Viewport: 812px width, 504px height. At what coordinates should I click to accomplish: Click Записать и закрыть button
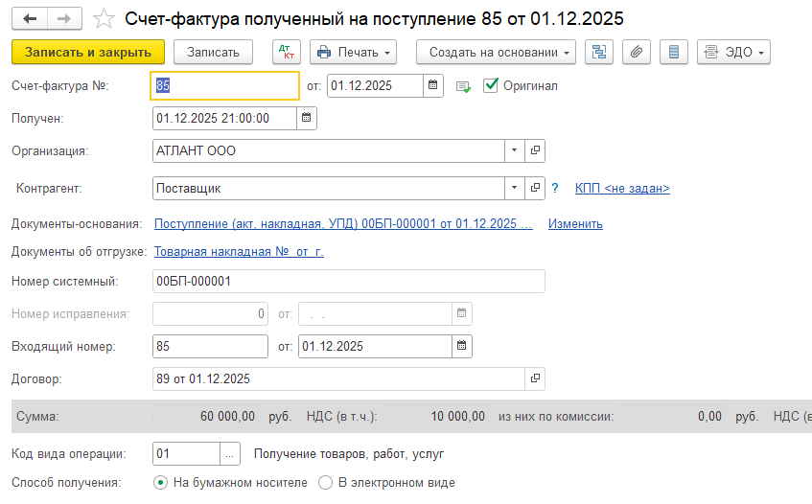click(x=88, y=53)
